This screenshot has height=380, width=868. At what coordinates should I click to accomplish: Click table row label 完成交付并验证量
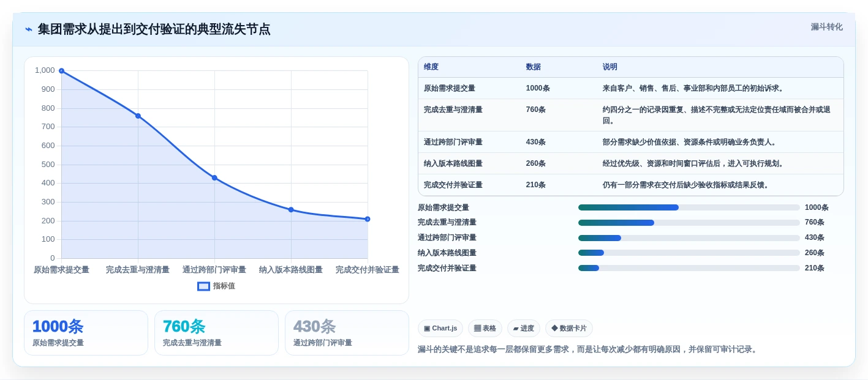453,185
